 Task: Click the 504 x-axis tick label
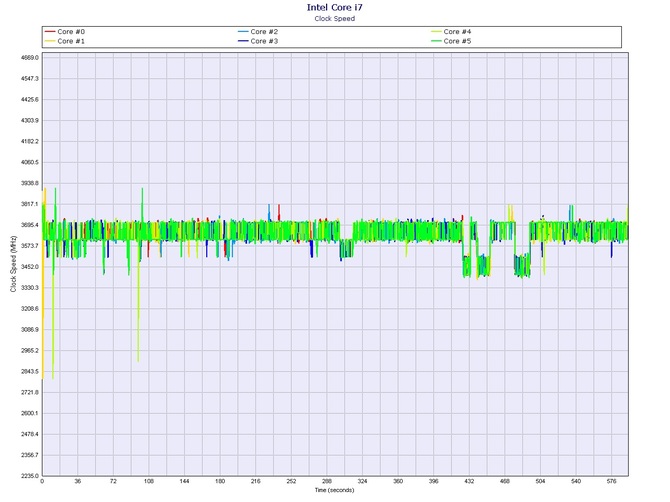[540, 481]
